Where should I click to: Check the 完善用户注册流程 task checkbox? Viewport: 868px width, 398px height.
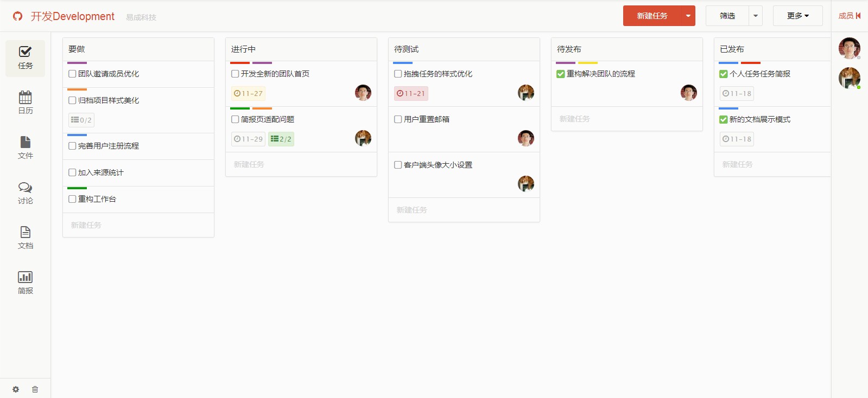click(x=72, y=146)
